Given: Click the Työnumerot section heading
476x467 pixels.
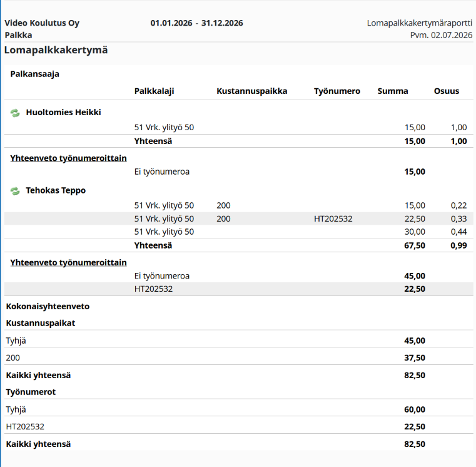Looking at the screenshot, I should coord(31,392).
